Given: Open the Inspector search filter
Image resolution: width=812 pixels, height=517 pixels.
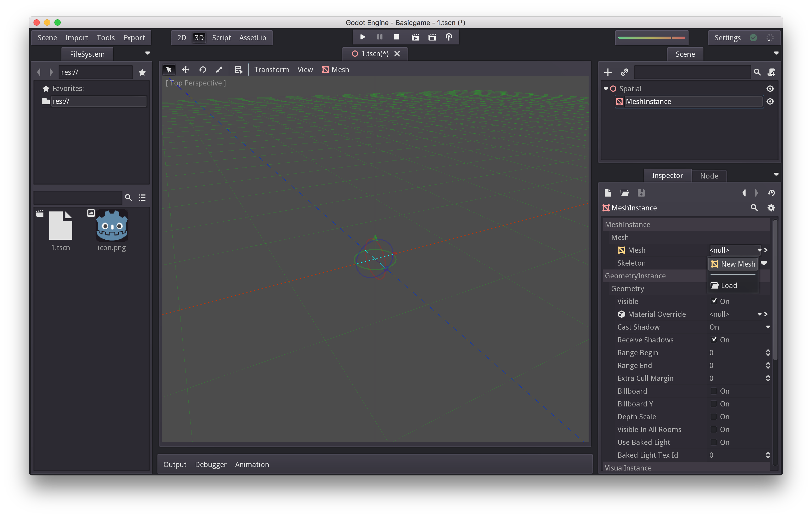Looking at the screenshot, I should [754, 208].
